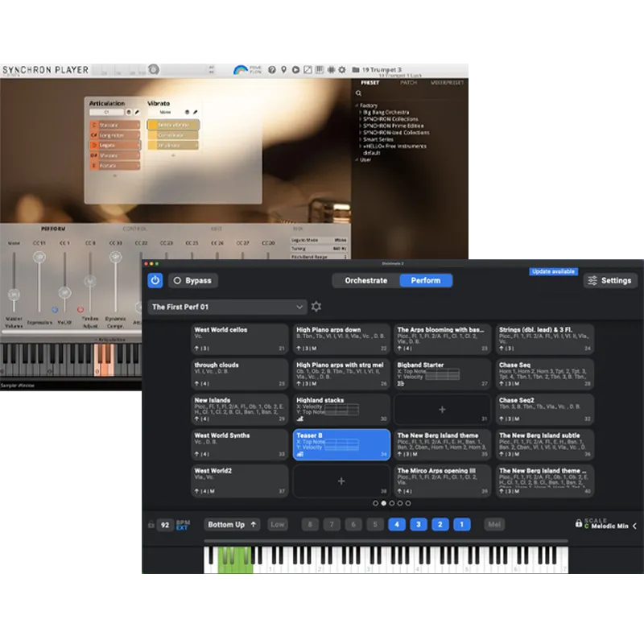Viewport: 644px width, 644px height.
Task: Click the bars icon in the Teaser B card
Action: click(300, 454)
